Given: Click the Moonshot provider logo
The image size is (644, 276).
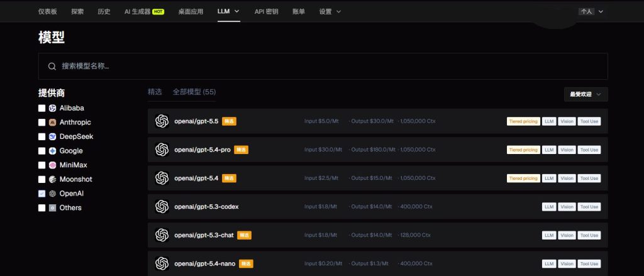Looking at the screenshot, I should coord(53,179).
